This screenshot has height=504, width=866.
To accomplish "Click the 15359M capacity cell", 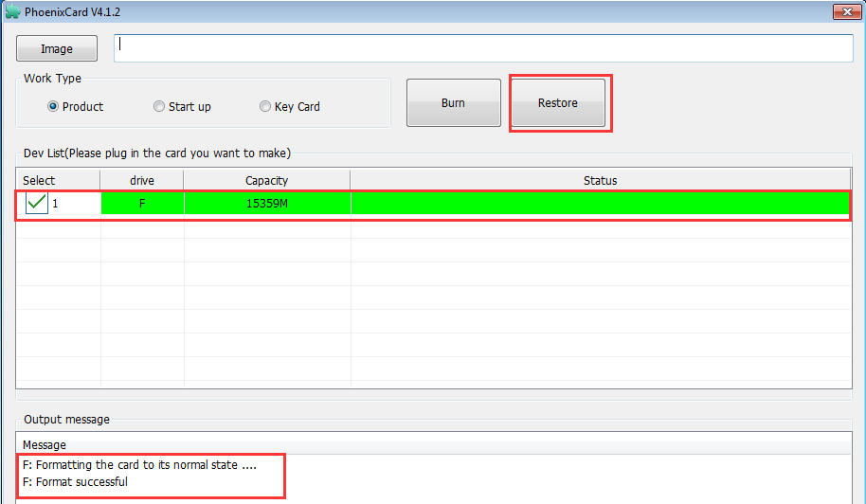I will [267, 203].
